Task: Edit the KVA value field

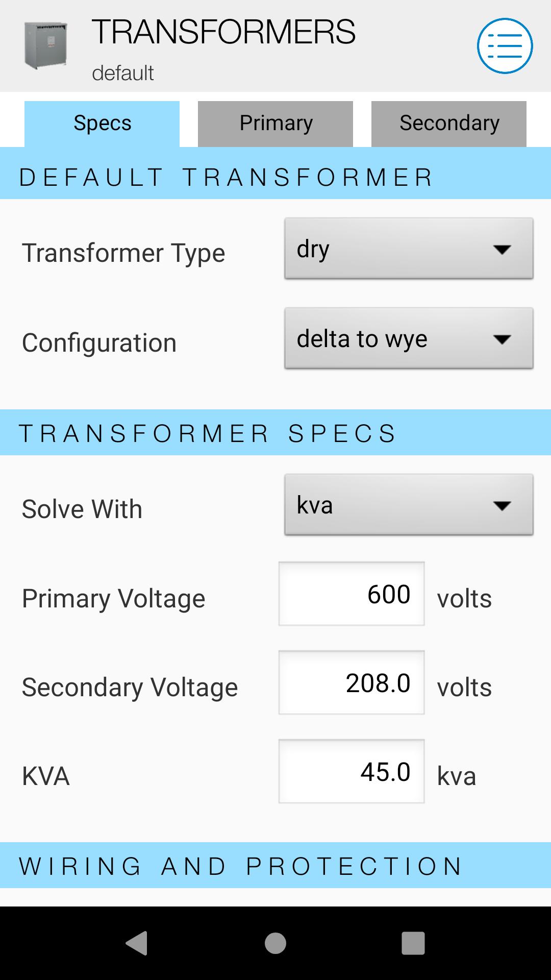Action: tap(352, 772)
